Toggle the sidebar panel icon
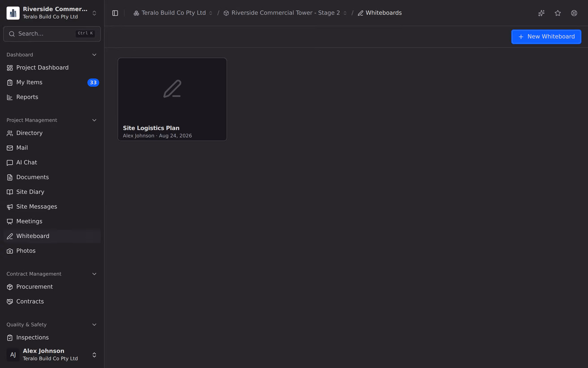 point(115,13)
